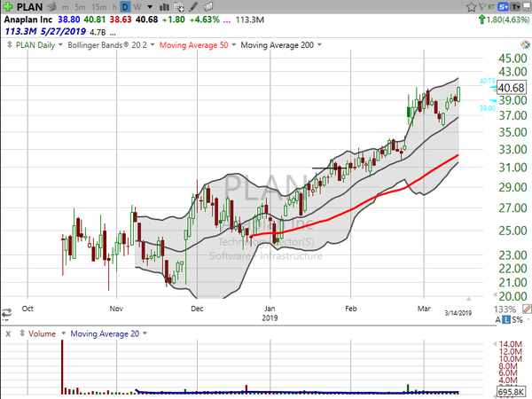Click the small triangle marker above 3/14/2019
Viewport: 532px width, 399px height.
click(x=468, y=299)
